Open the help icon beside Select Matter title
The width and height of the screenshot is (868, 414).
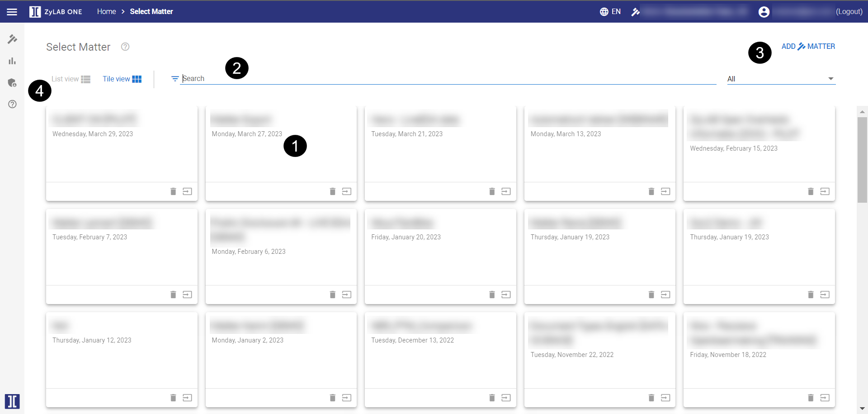click(125, 47)
